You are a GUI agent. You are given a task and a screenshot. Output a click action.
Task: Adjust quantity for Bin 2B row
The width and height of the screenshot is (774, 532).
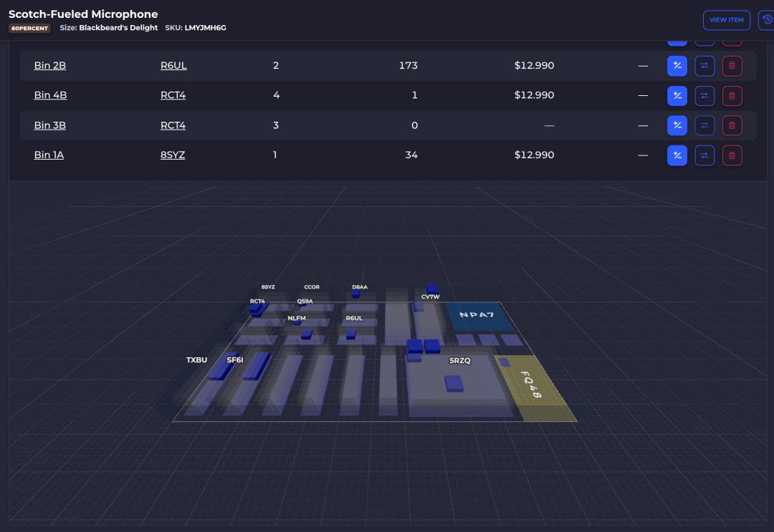click(x=677, y=66)
